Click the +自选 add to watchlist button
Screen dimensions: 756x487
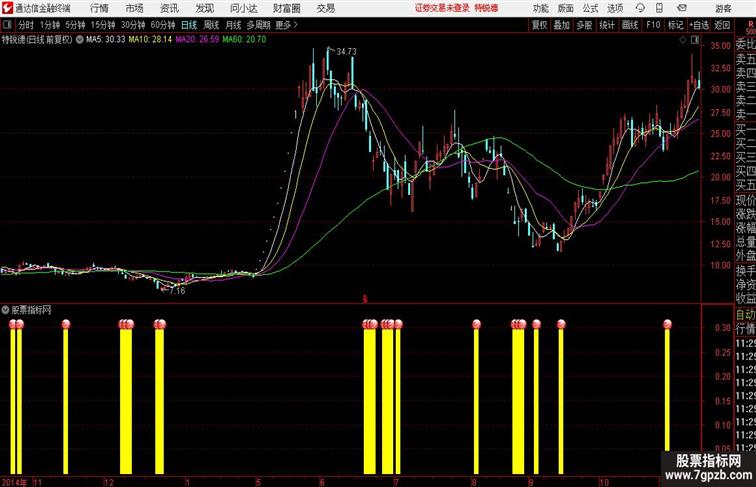[x=699, y=25]
